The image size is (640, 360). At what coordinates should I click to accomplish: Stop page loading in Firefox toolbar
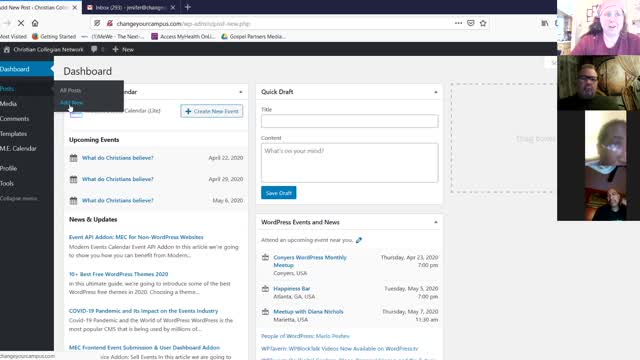pyautogui.click(x=21, y=23)
